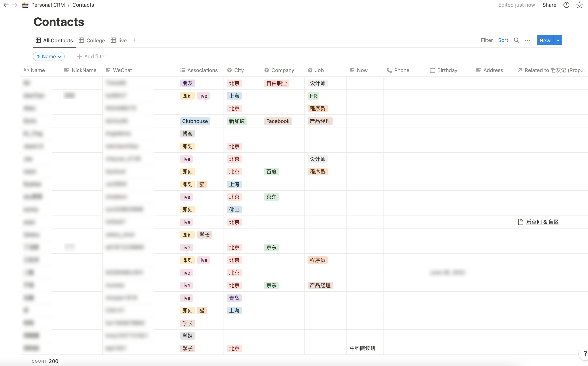Screen dimensions: 588x366
Task: Open page history clock icon
Action: (566, 5)
